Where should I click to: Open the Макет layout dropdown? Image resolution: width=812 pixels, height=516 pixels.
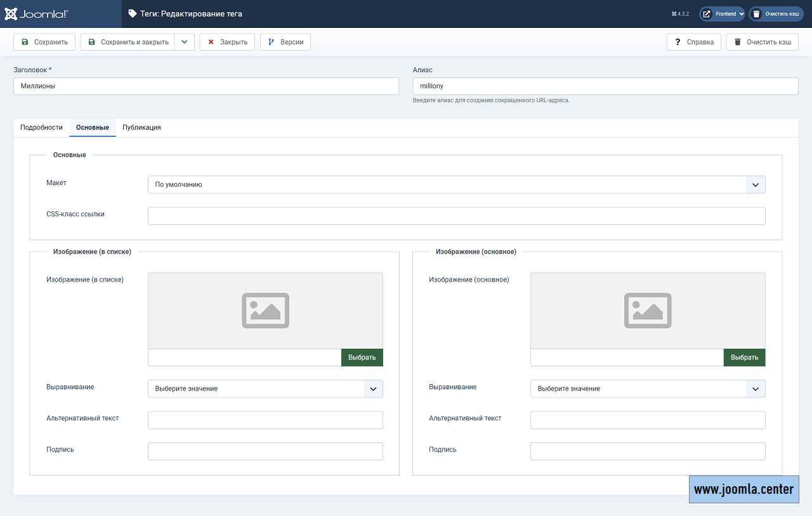click(456, 184)
